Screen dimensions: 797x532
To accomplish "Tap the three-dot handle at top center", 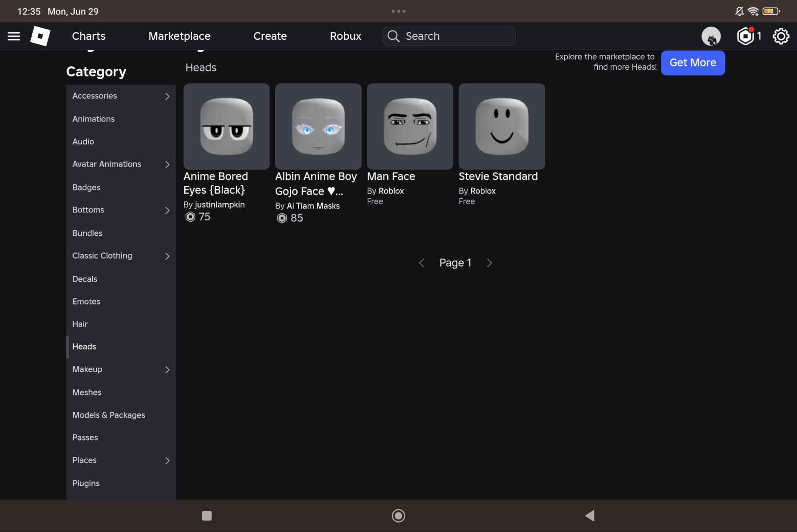I will pyautogui.click(x=398, y=11).
